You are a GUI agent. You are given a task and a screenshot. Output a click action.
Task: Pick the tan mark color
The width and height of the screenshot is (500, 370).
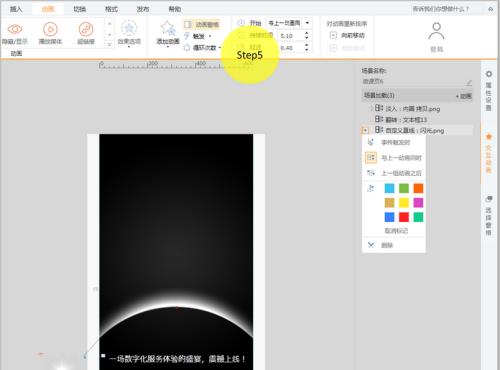tap(389, 203)
